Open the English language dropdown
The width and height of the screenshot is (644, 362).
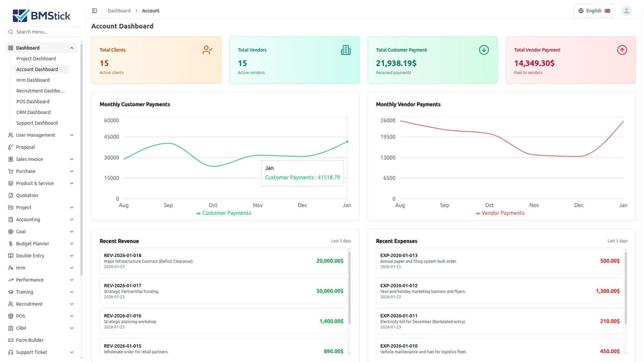[594, 10]
